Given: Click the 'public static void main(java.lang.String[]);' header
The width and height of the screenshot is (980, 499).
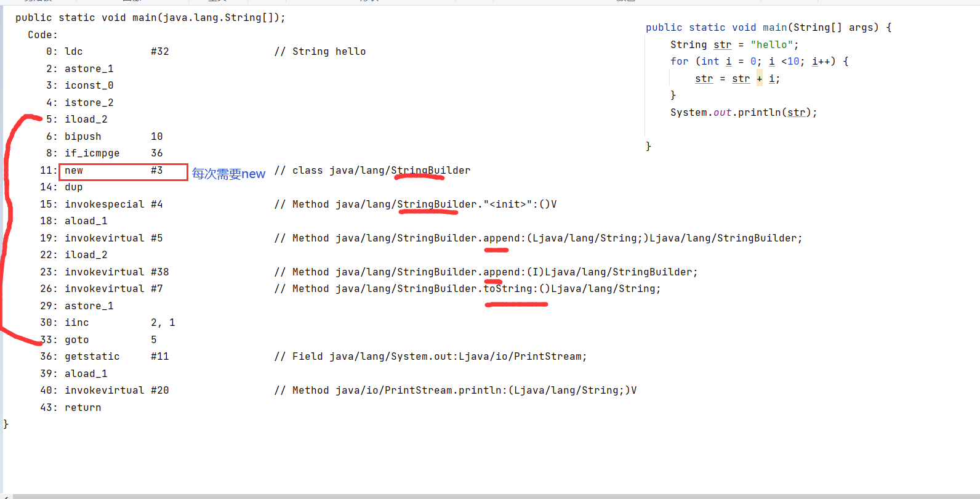Looking at the screenshot, I should tap(150, 18).
